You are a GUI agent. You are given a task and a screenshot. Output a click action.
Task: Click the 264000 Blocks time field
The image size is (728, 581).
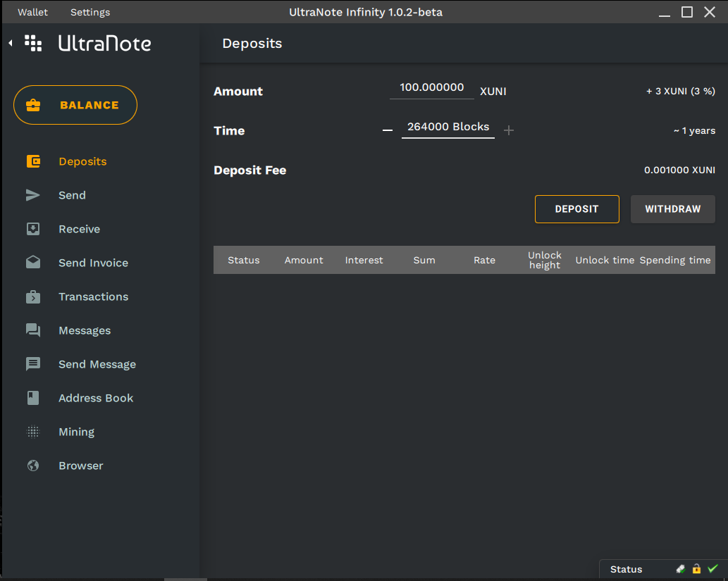[x=448, y=127]
